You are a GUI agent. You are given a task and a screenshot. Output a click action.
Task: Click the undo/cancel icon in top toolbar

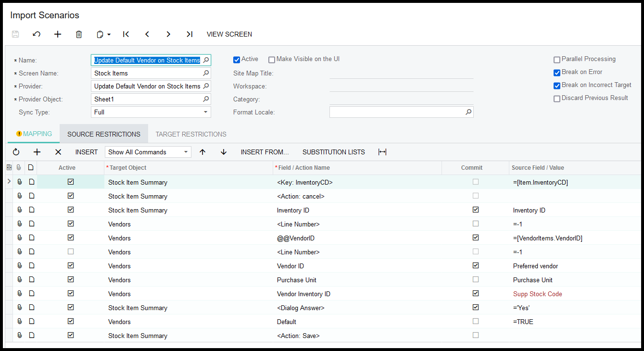(37, 34)
